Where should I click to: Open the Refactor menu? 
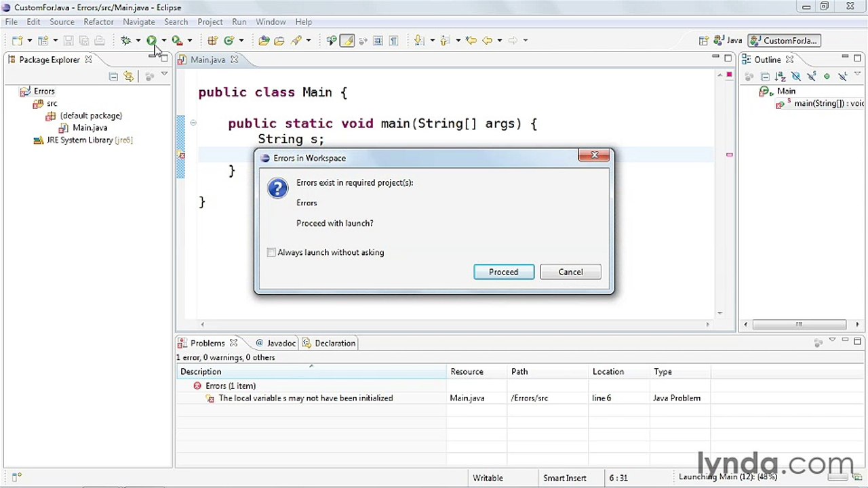click(x=98, y=22)
